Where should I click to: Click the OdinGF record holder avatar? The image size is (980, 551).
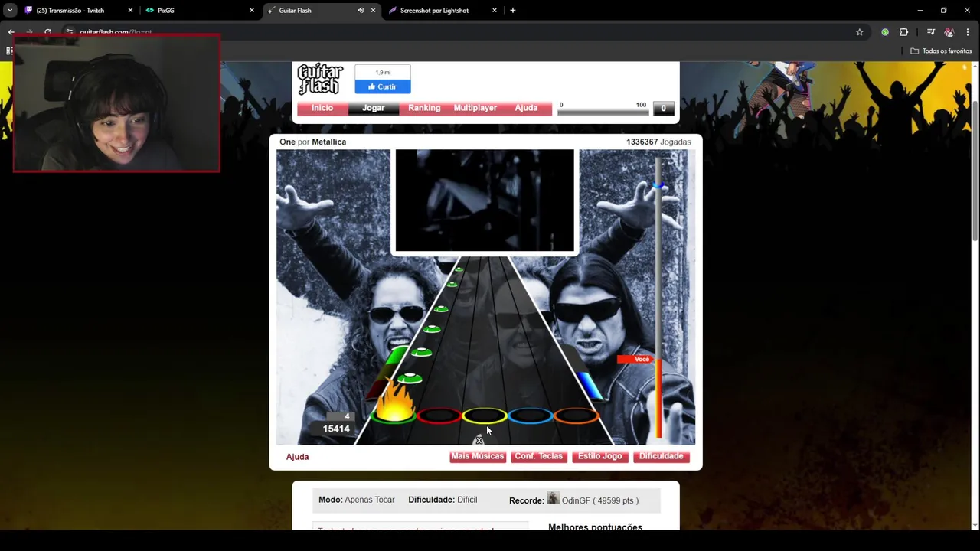pos(553,498)
